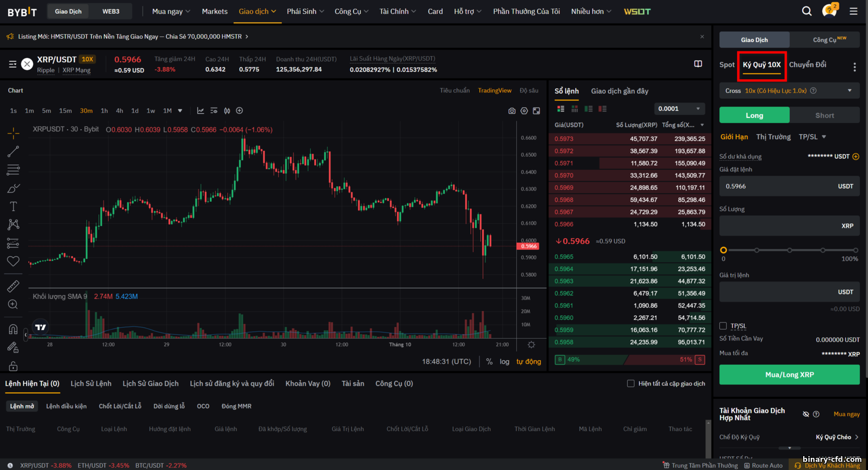The width and height of the screenshot is (868, 470).
Task: Toggle the layout panel icon beside pair stats
Action: coord(698,64)
